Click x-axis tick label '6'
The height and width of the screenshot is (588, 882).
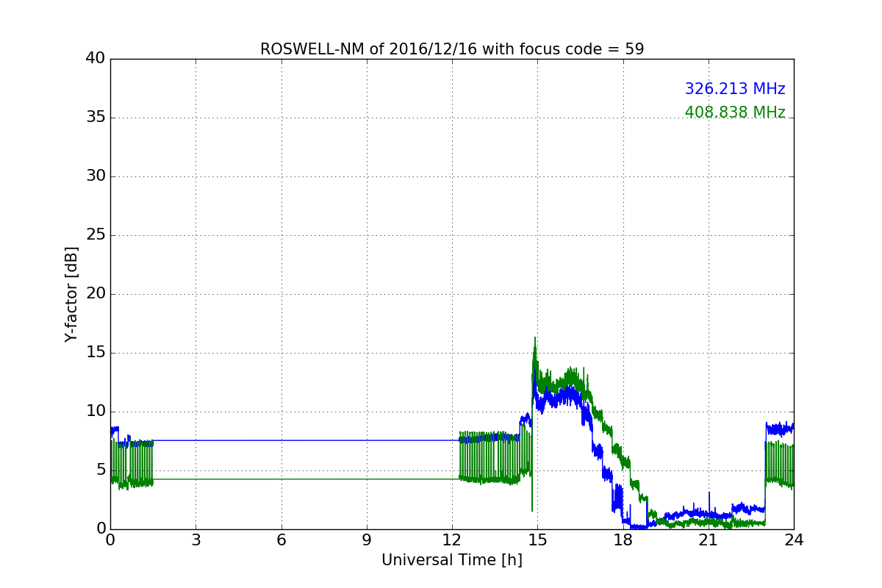tap(281, 540)
